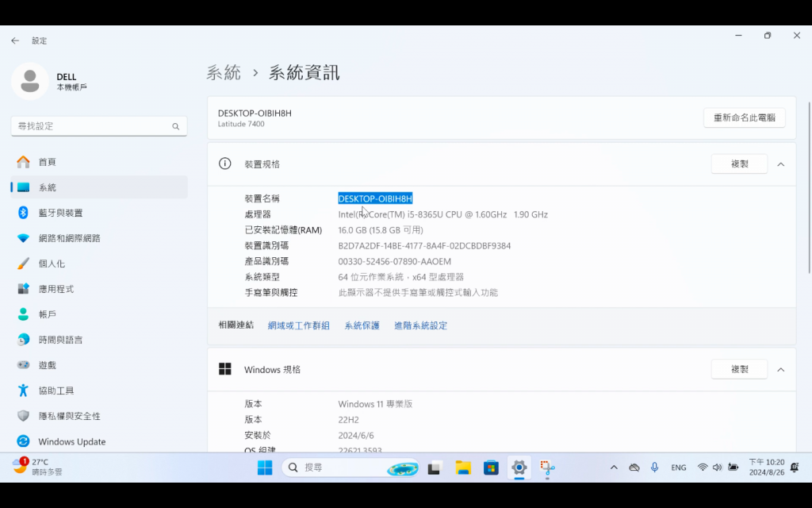Click the 協助工具 accessibility icon
This screenshot has height=508, width=812.
click(x=23, y=391)
